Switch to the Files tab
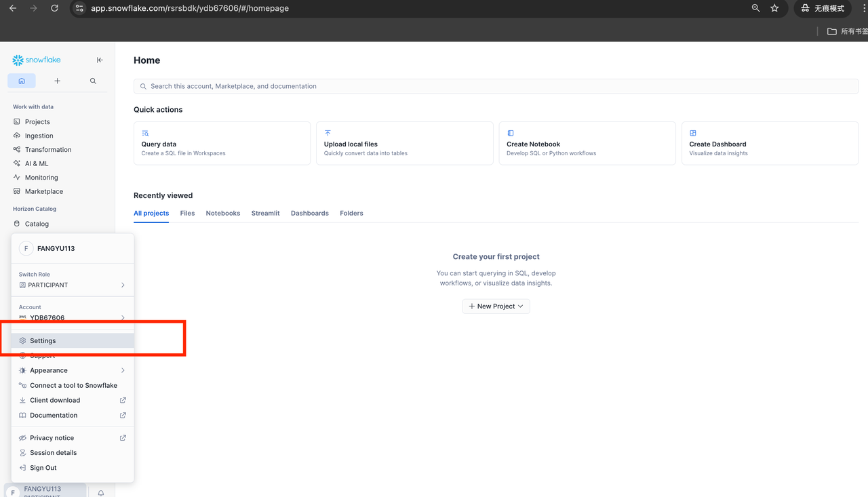This screenshot has height=497, width=868. 187,213
